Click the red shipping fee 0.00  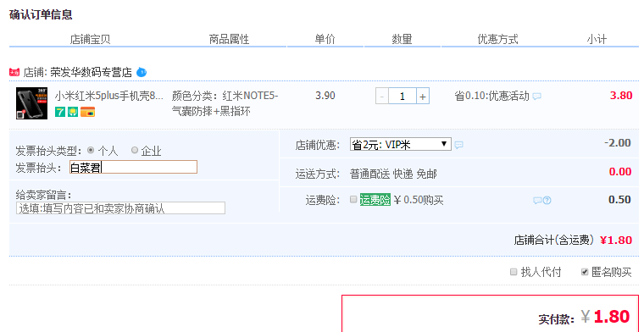click(x=620, y=172)
